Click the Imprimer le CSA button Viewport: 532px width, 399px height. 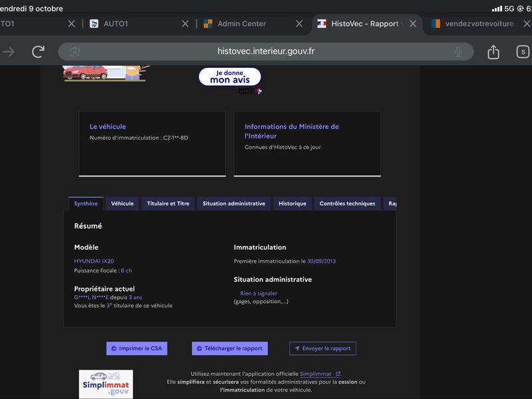point(137,348)
